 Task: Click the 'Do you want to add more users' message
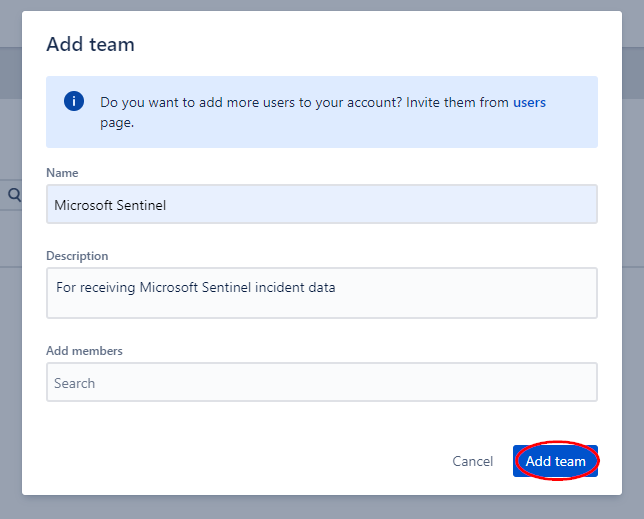click(323, 112)
